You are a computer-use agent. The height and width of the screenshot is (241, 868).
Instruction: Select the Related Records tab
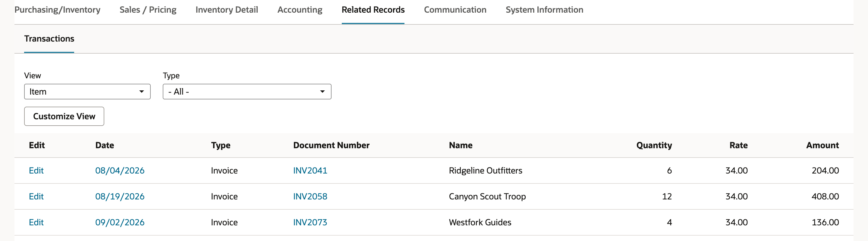tap(373, 10)
